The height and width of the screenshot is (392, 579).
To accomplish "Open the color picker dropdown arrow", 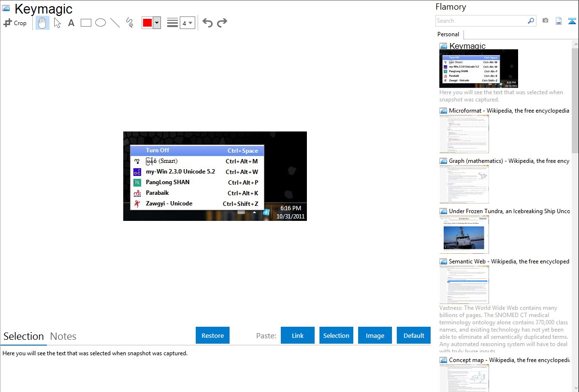I will pyautogui.click(x=157, y=23).
